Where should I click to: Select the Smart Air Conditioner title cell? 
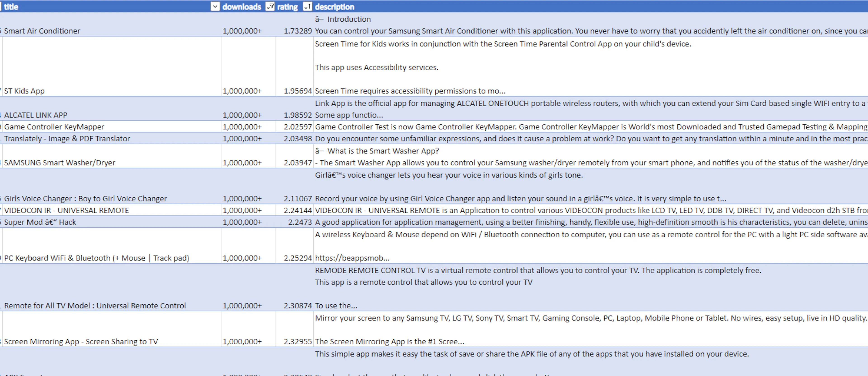click(x=111, y=25)
